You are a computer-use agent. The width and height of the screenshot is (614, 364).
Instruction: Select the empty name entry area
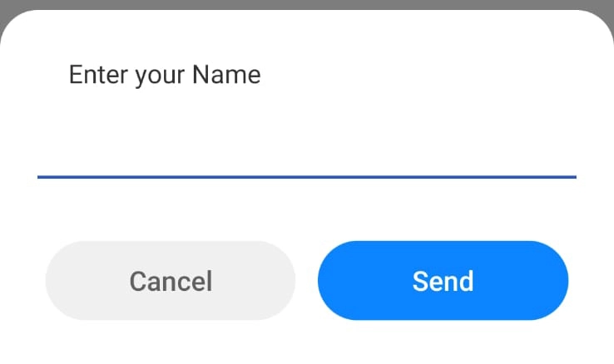pyautogui.click(x=306, y=150)
